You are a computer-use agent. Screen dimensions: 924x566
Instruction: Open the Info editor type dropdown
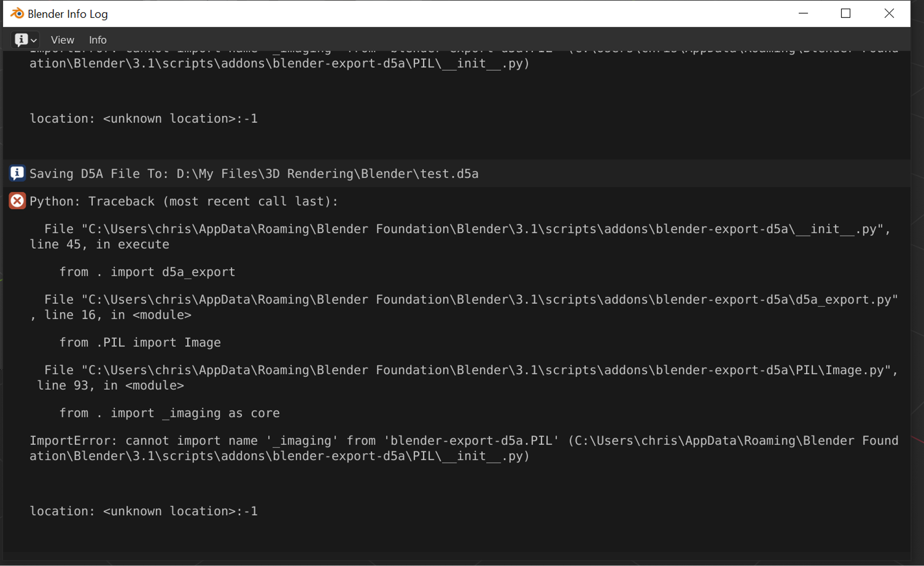tap(22, 40)
